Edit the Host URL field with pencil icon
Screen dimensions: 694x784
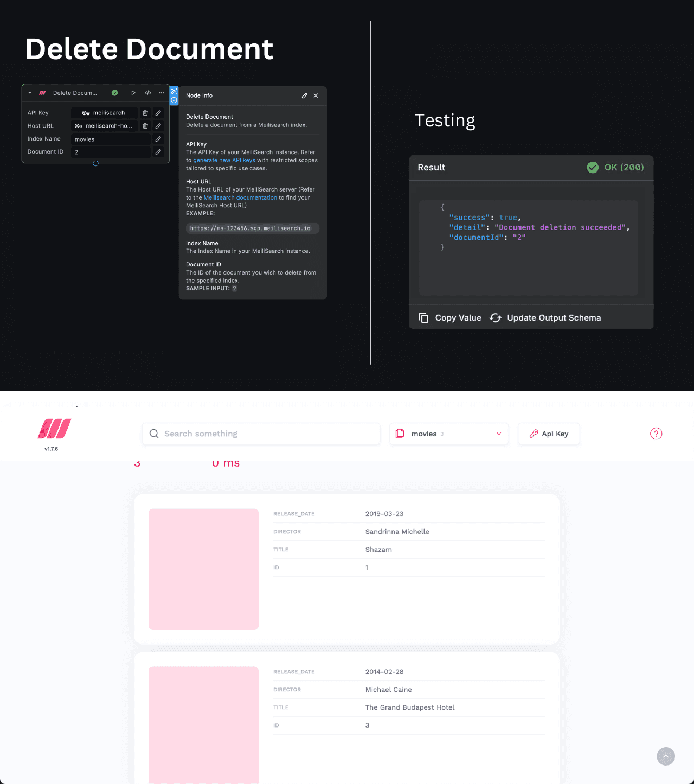[x=158, y=126]
